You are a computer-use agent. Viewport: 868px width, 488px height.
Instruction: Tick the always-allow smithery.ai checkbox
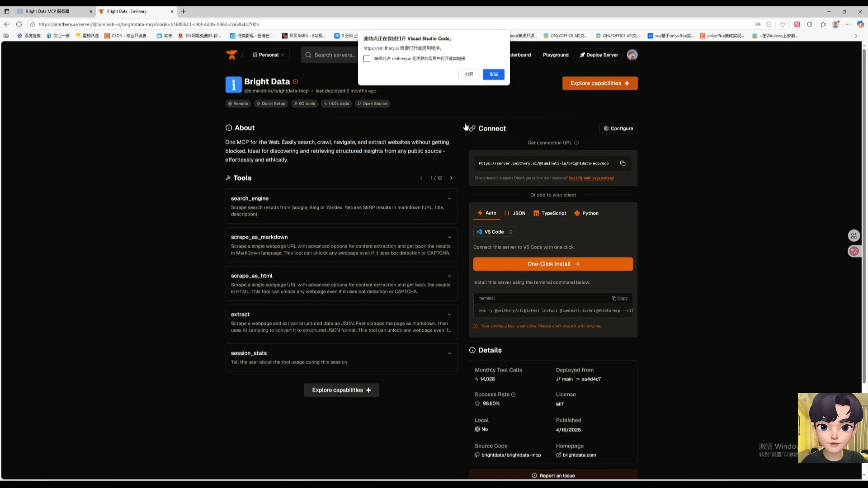(x=367, y=59)
